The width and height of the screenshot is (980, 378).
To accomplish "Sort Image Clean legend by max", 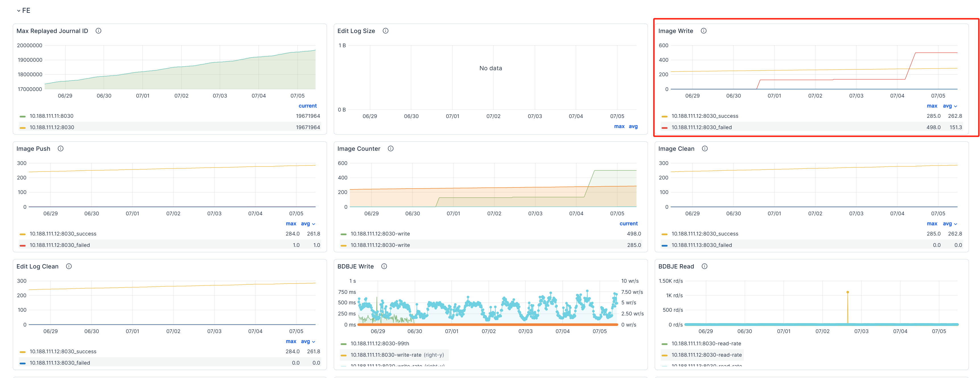I will coord(932,224).
